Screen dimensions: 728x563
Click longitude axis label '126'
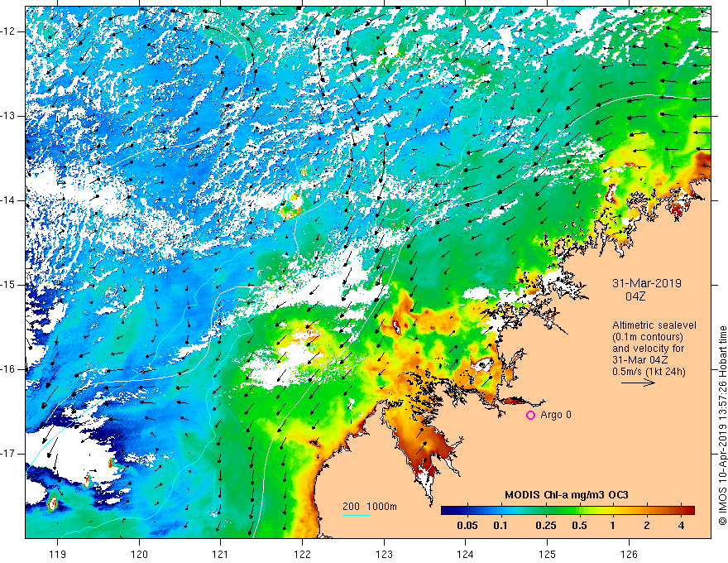(629, 554)
